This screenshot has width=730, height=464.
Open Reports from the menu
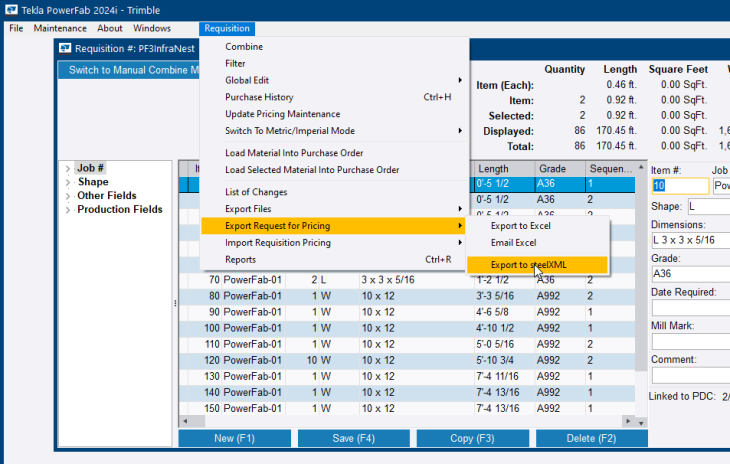(334, 259)
